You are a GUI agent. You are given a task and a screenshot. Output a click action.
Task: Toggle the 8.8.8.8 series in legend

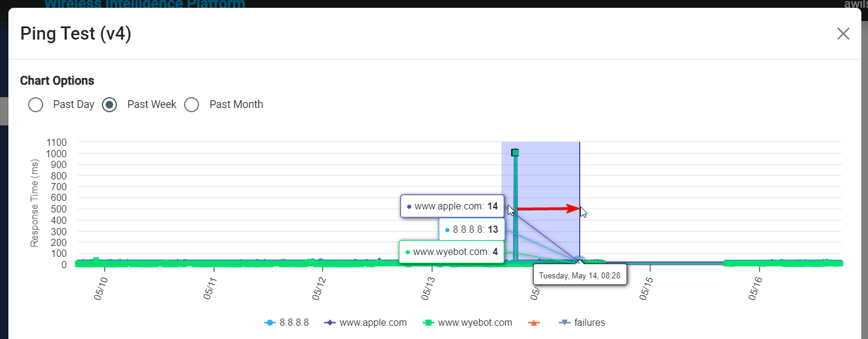287,323
